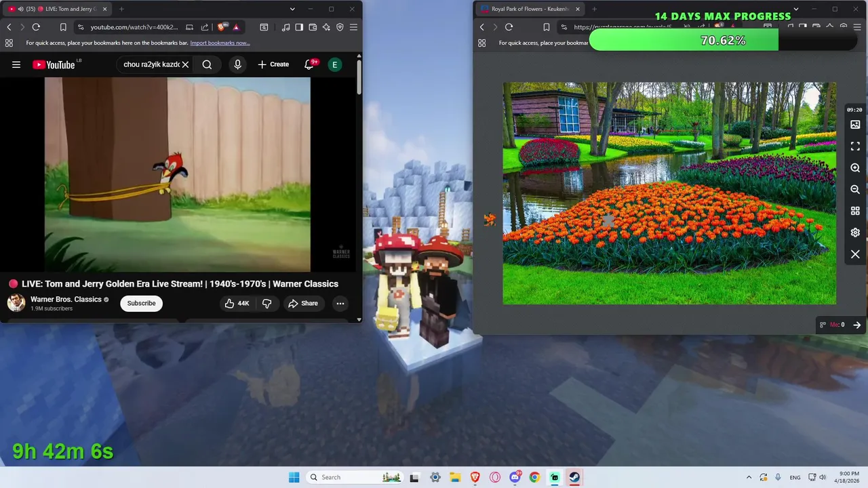Open the puzzle settings gear
This screenshot has width=868, height=488.
pyautogui.click(x=855, y=232)
